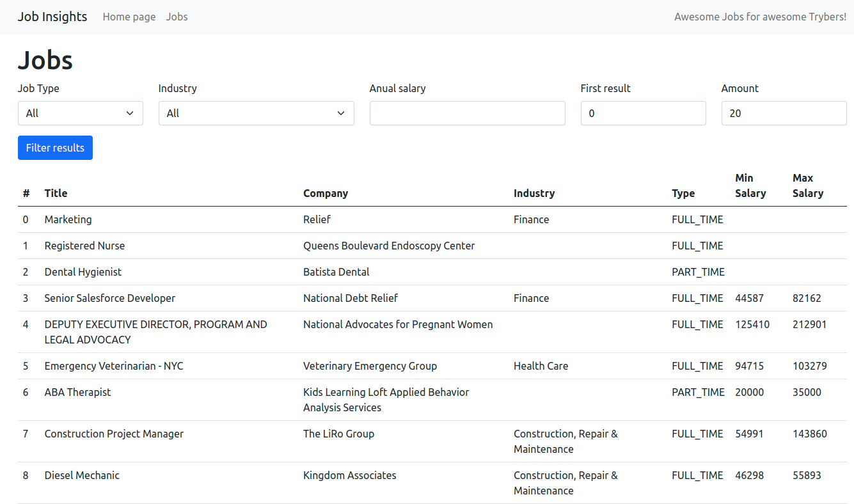Open the Industry dropdown
This screenshot has height=504, width=854.
(x=256, y=113)
